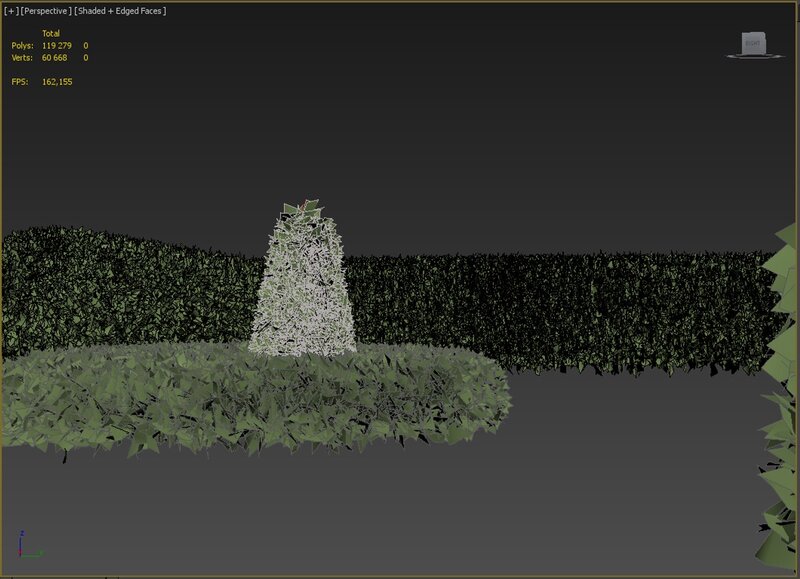
Task: Select the round low bush in foreground
Action: [x=250, y=400]
